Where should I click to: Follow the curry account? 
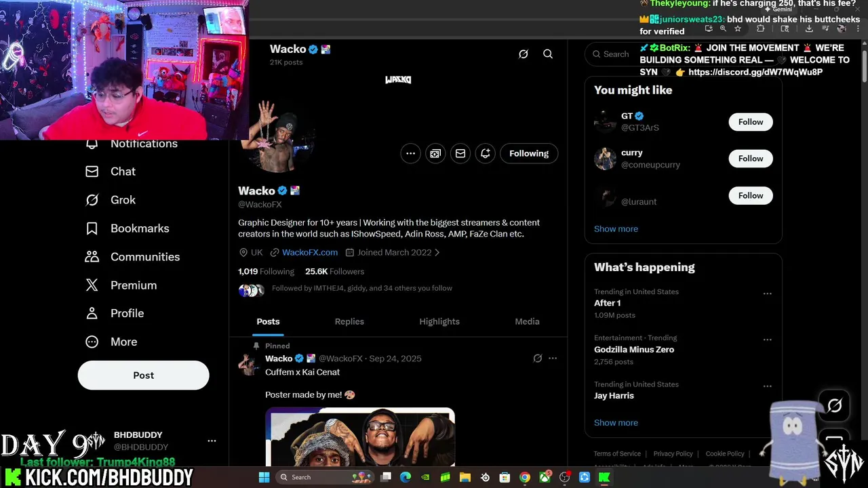click(x=751, y=159)
